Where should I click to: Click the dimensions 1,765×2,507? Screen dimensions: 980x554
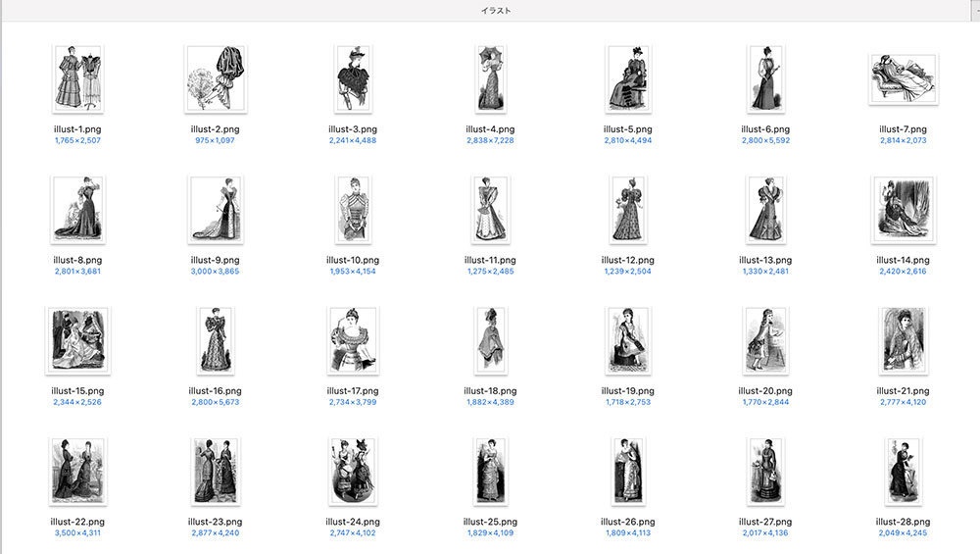pos(77,140)
